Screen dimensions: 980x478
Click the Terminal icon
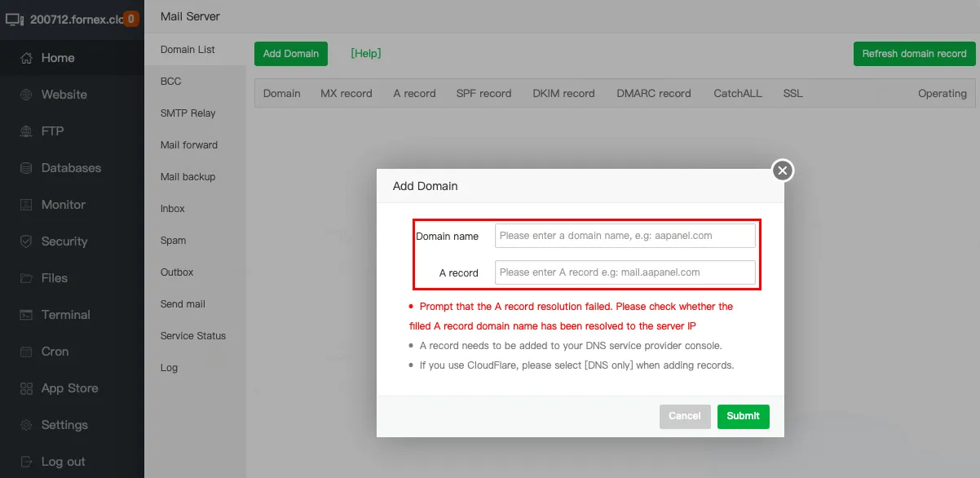[26, 315]
